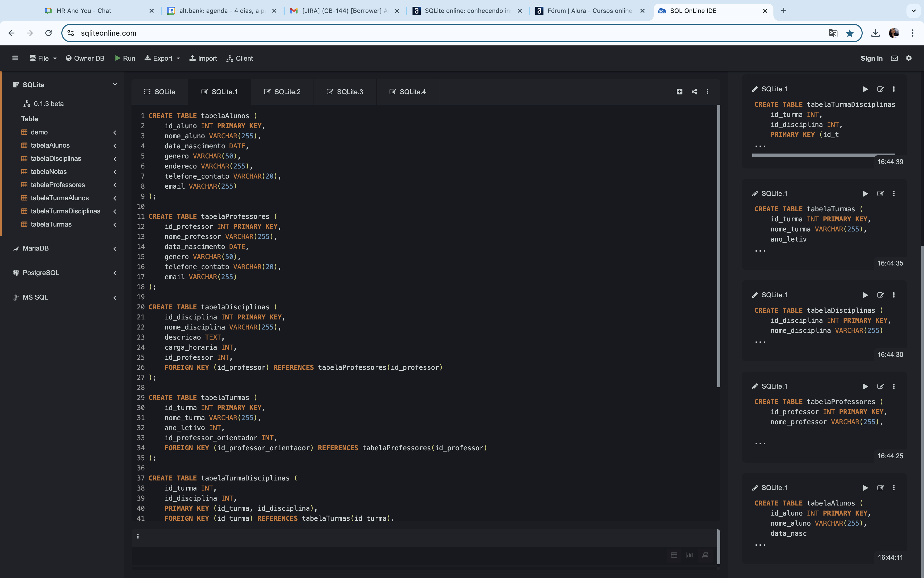924x578 pixels.
Task: Switch to the SQLite.1 tab
Action: point(220,92)
